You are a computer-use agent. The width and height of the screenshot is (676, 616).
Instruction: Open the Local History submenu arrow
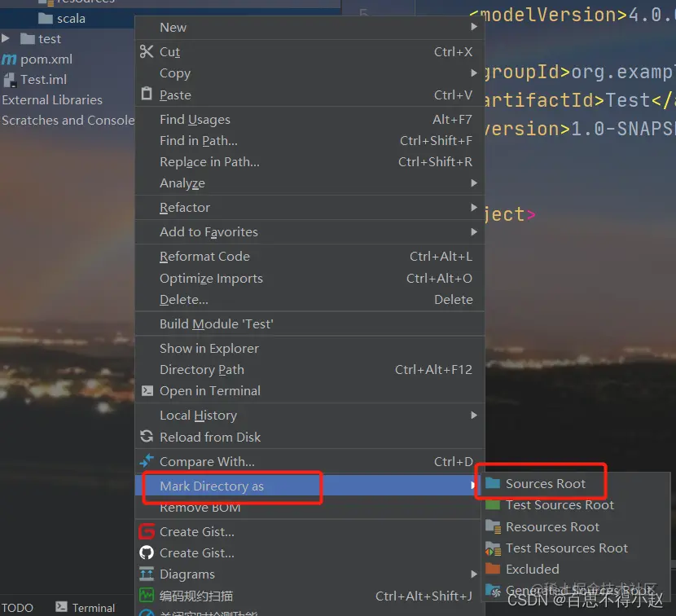pyautogui.click(x=474, y=415)
